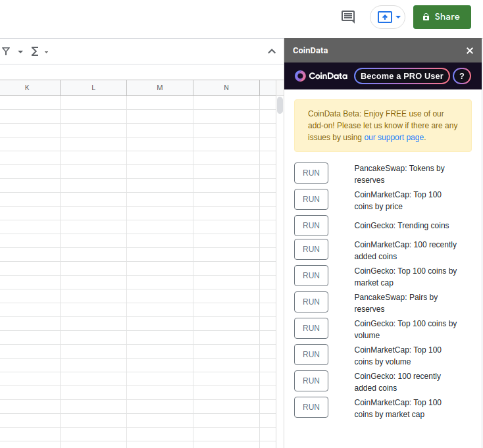Open the 'our support page' link
Viewport: 483px width, 448px height.
pyautogui.click(x=394, y=137)
